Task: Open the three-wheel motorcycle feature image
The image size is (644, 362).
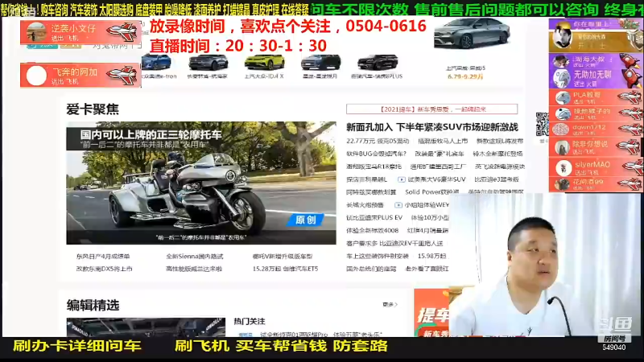Action: click(201, 183)
